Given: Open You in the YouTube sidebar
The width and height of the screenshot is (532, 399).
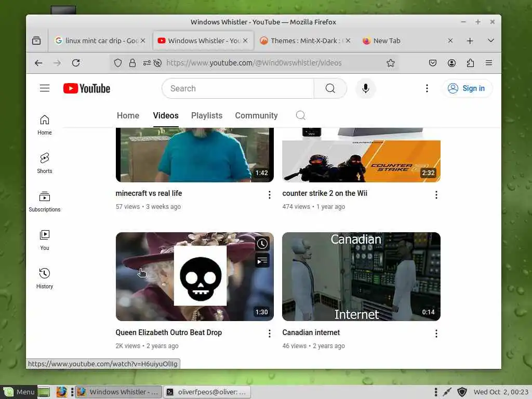Looking at the screenshot, I should coord(45,240).
